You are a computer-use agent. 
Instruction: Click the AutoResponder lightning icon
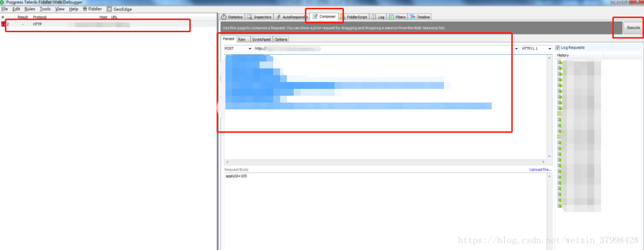click(279, 17)
